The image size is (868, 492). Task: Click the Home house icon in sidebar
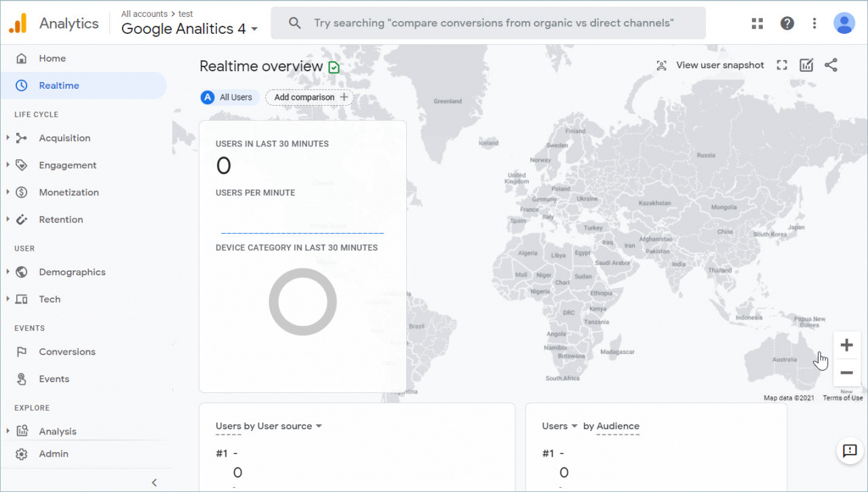click(22, 58)
